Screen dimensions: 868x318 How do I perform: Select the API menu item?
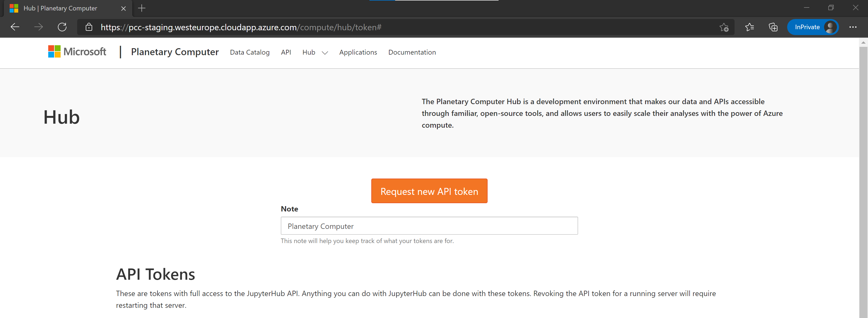(286, 52)
